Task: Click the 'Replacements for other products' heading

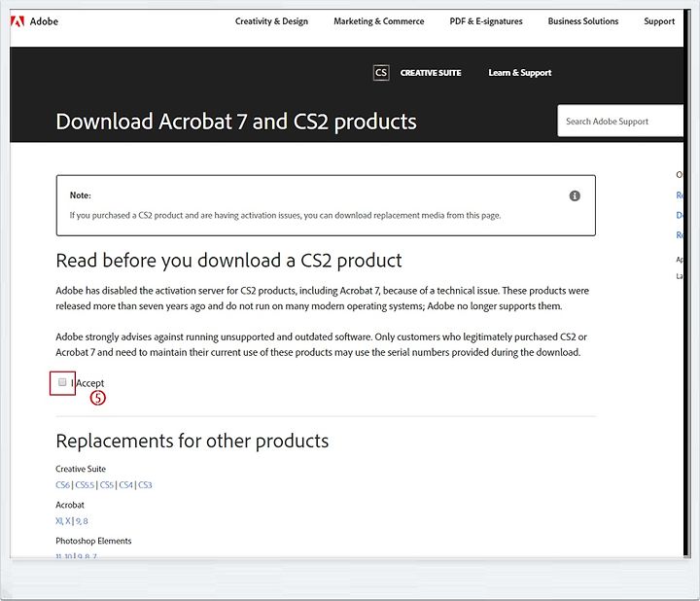Action: click(x=192, y=441)
